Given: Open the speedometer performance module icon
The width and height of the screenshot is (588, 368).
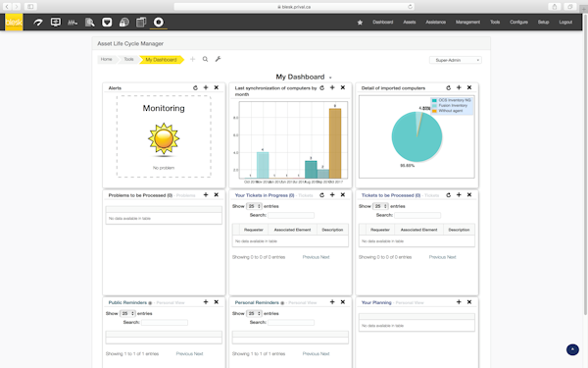Looking at the screenshot, I should tap(38, 23).
